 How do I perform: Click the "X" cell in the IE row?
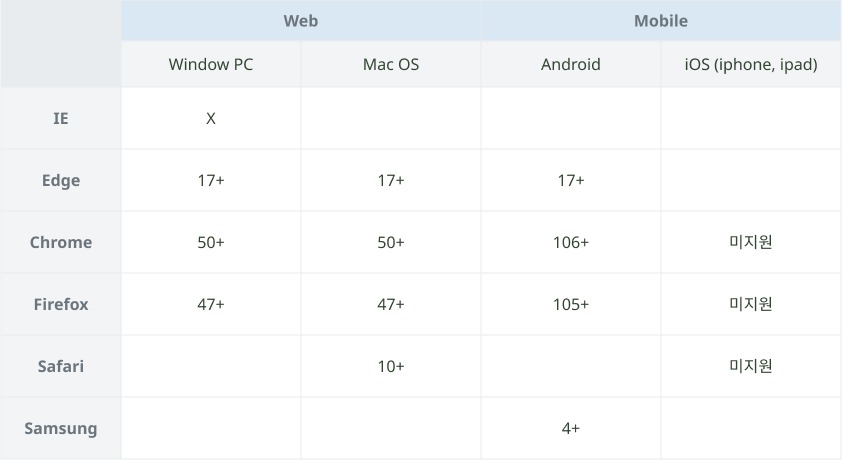click(211, 118)
